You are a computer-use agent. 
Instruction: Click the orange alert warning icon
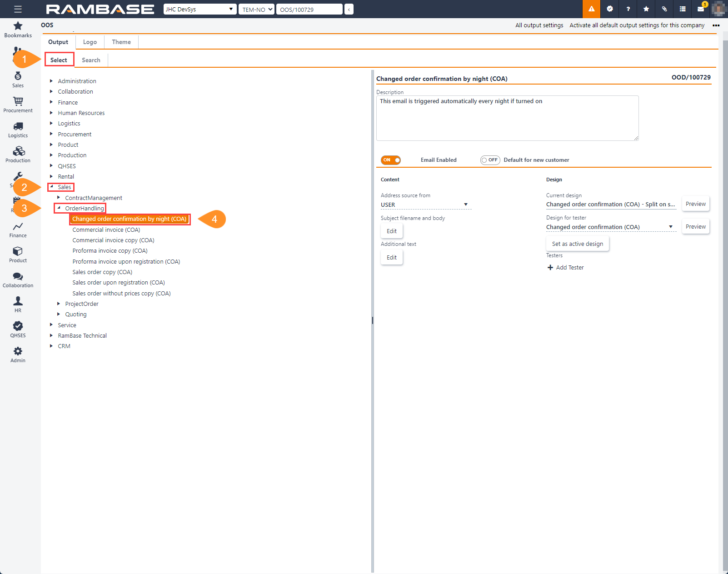click(x=591, y=9)
